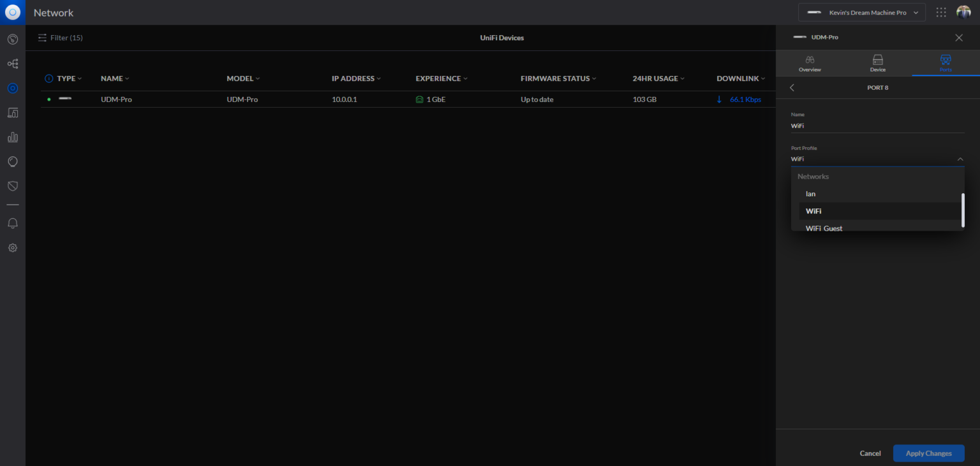980x466 pixels.
Task: Sort by EXPERIENCE column
Action: pyautogui.click(x=442, y=78)
